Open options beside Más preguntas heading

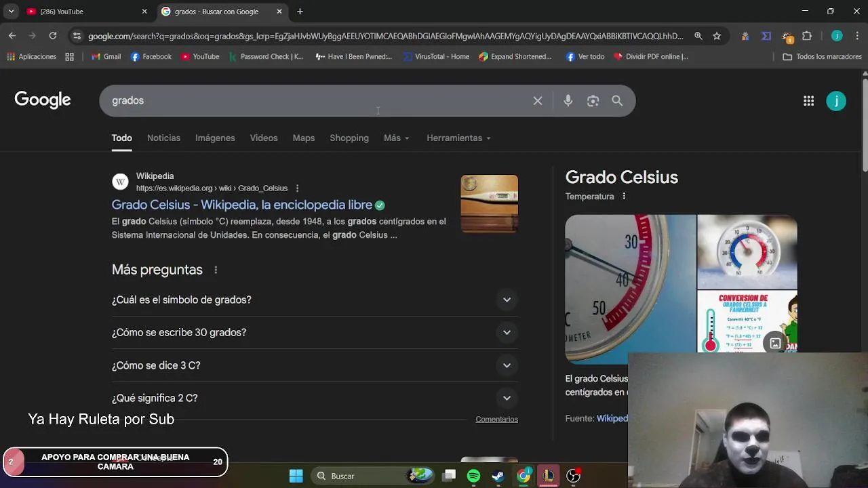tap(216, 270)
